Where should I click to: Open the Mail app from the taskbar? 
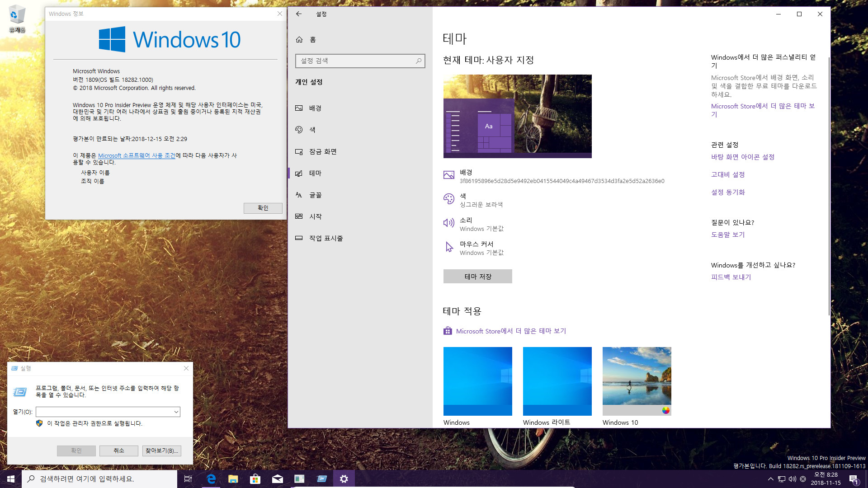277,479
